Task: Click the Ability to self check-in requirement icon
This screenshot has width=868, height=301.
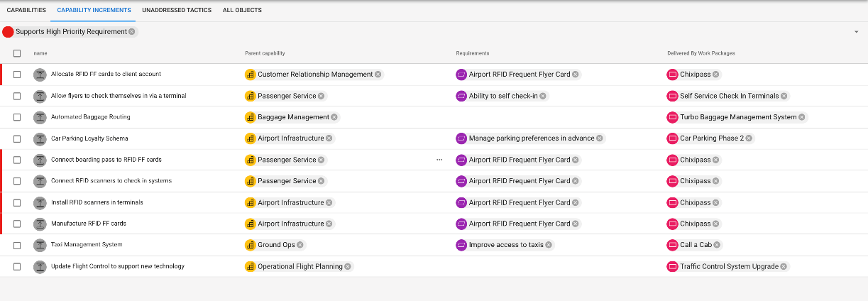Action: (461, 96)
